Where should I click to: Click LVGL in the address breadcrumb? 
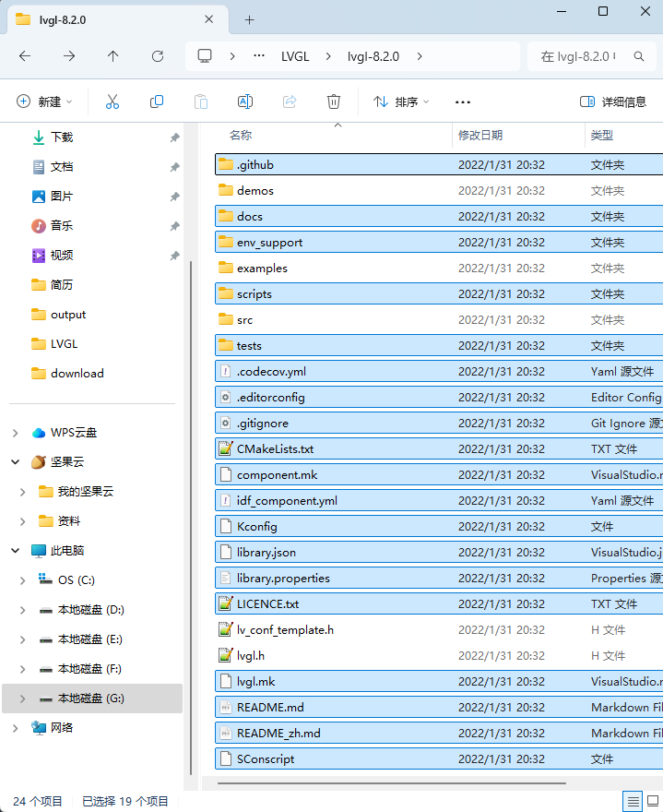click(x=295, y=56)
